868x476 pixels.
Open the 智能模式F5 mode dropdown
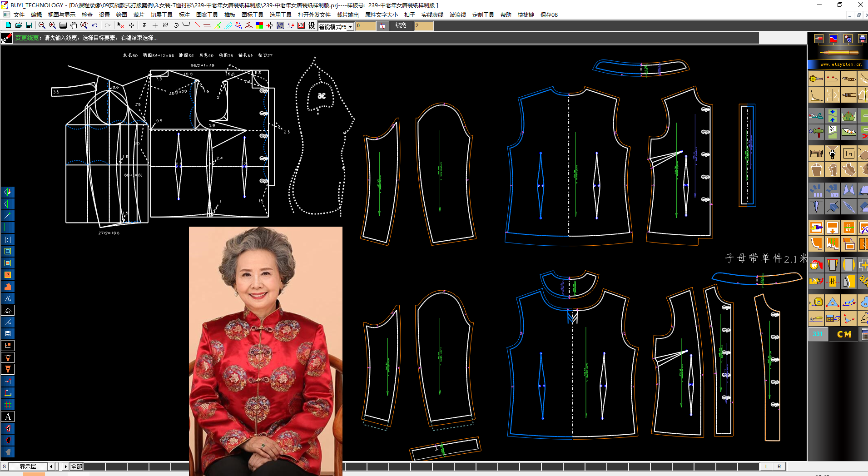[350, 26]
